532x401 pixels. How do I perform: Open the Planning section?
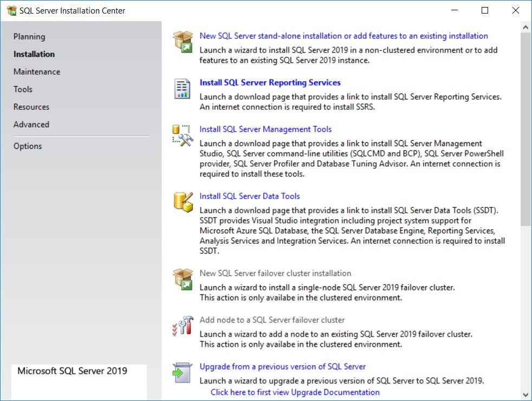(29, 36)
